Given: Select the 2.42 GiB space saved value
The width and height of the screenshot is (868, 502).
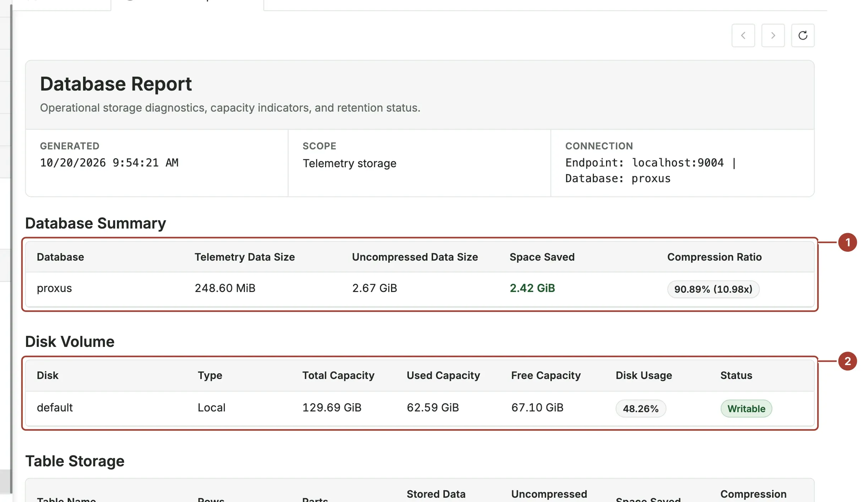Looking at the screenshot, I should click(532, 288).
